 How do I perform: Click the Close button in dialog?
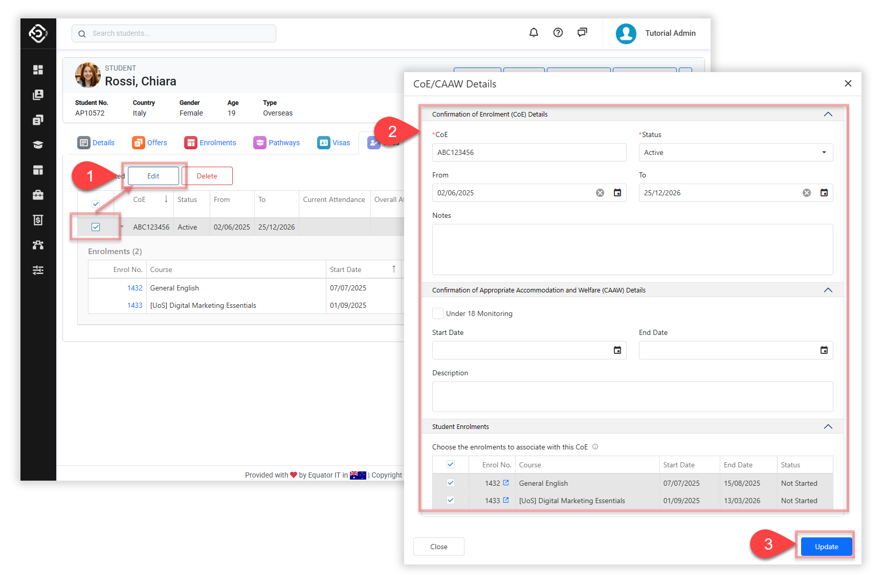[x=439, y=547]
